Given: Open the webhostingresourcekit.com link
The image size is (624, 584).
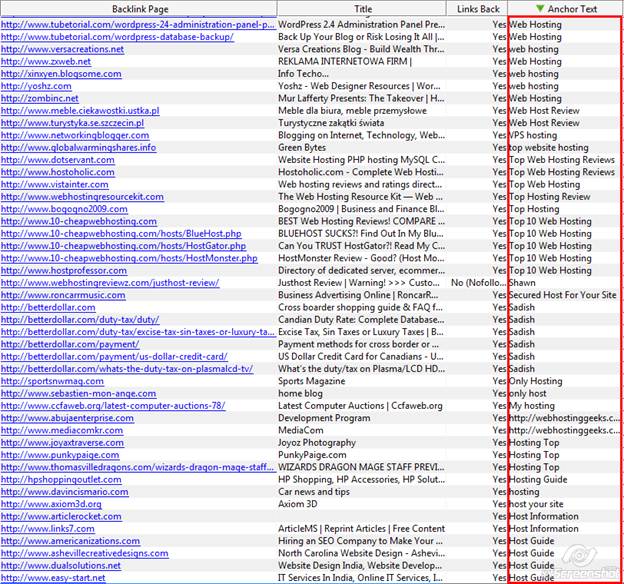Looking at the screenshot, I should (x=82, y=197).
